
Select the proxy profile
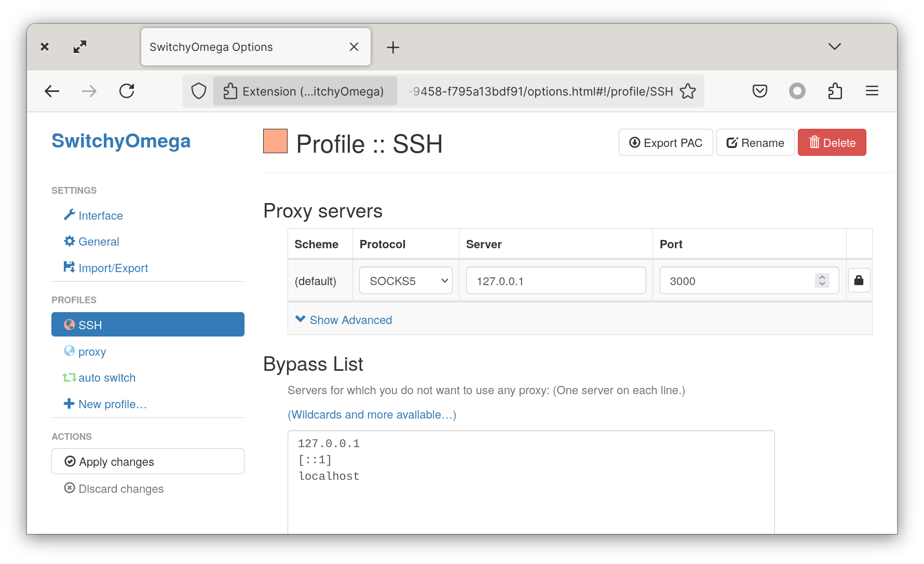92,352
